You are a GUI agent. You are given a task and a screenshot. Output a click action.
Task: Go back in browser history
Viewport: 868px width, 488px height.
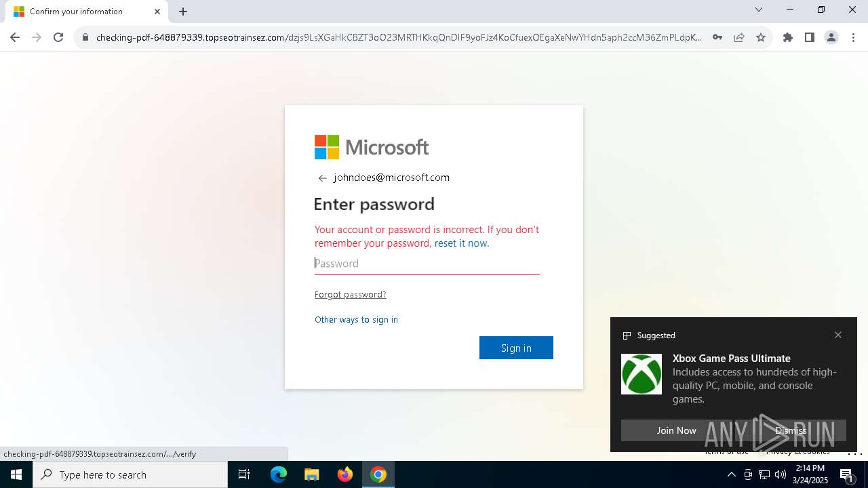(x=15, y=37)
